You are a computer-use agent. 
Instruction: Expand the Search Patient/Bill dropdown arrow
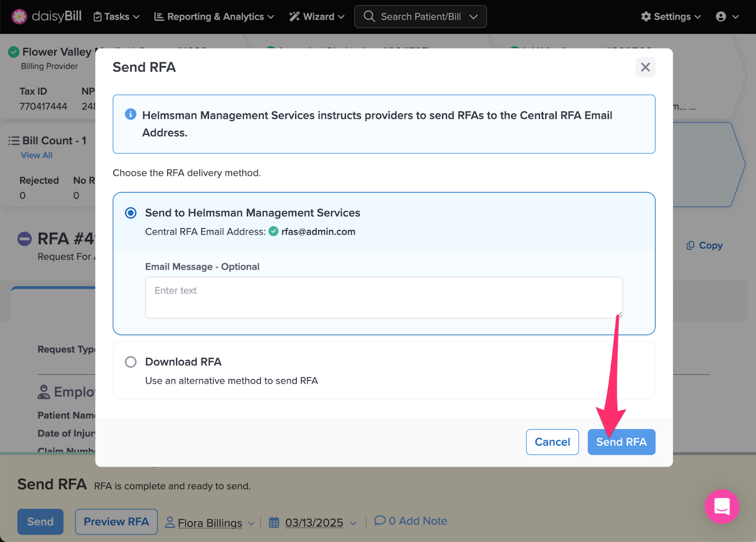[x=473, y=17]
